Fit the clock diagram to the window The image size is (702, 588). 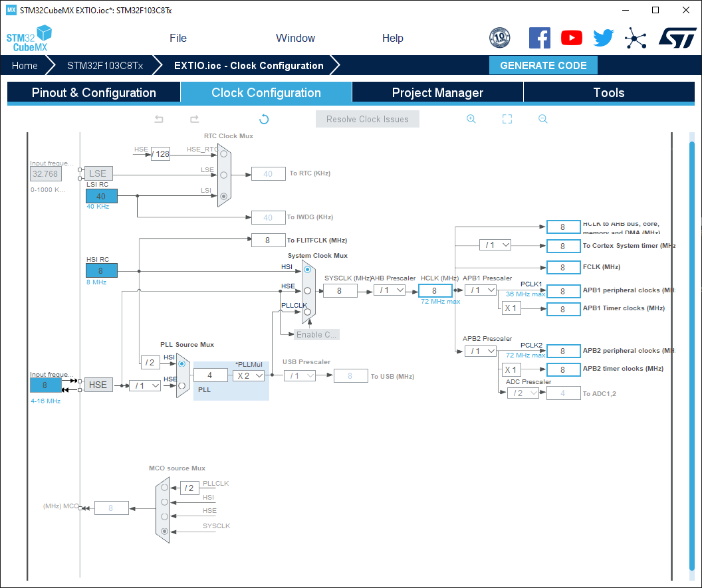tap(507, 119)
